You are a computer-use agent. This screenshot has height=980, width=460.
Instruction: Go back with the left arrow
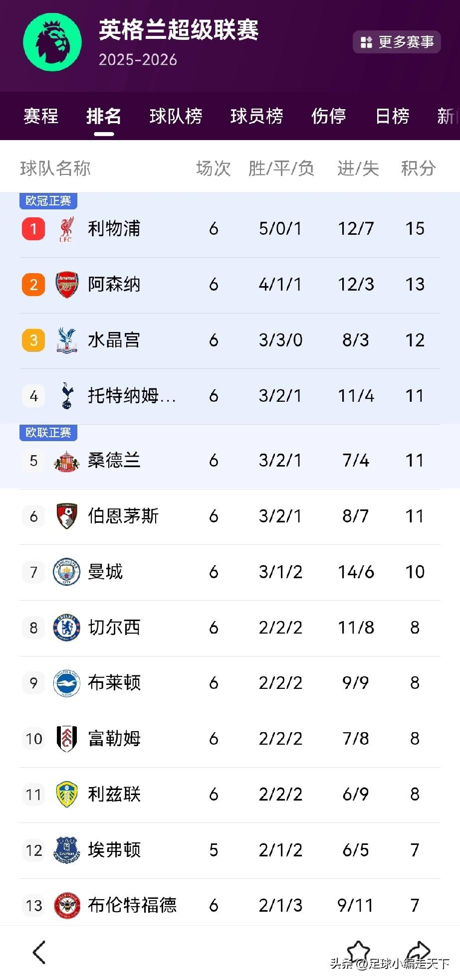pos(39,952)
